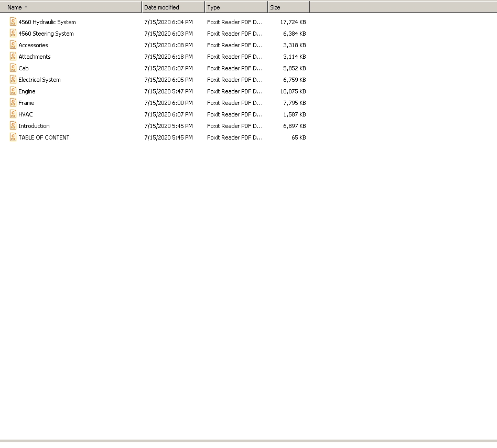Sort files by the Name column header
Screen dimensions: 497x448
[71, 7]
